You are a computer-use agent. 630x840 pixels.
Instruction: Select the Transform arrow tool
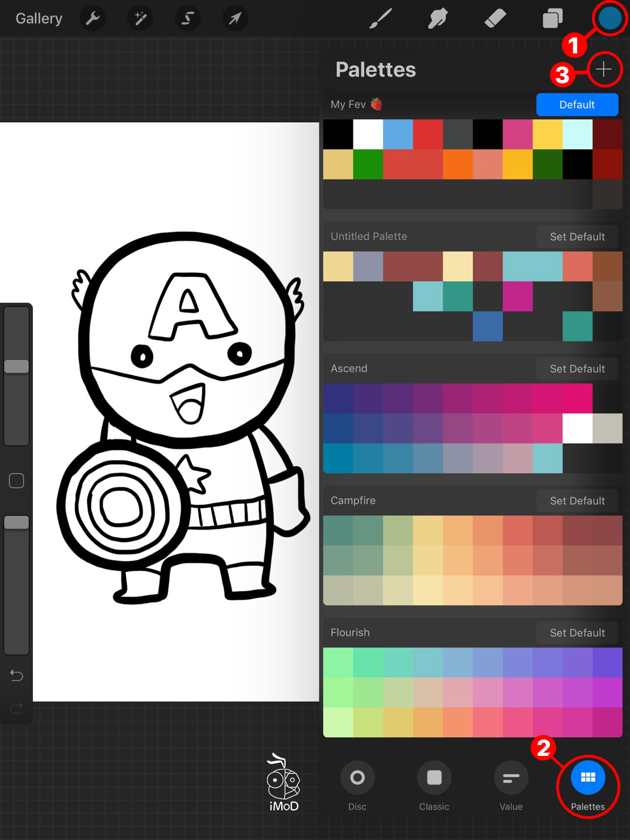pos(235,19)
